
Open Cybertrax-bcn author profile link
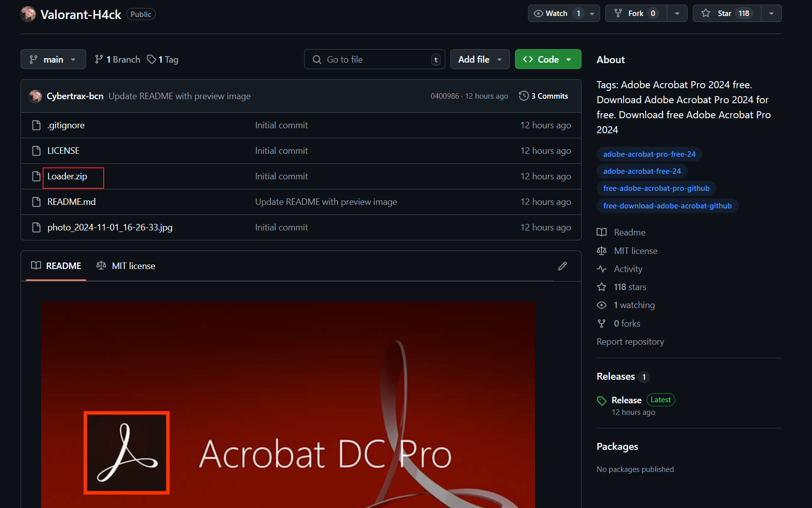(x=75, y=96)
